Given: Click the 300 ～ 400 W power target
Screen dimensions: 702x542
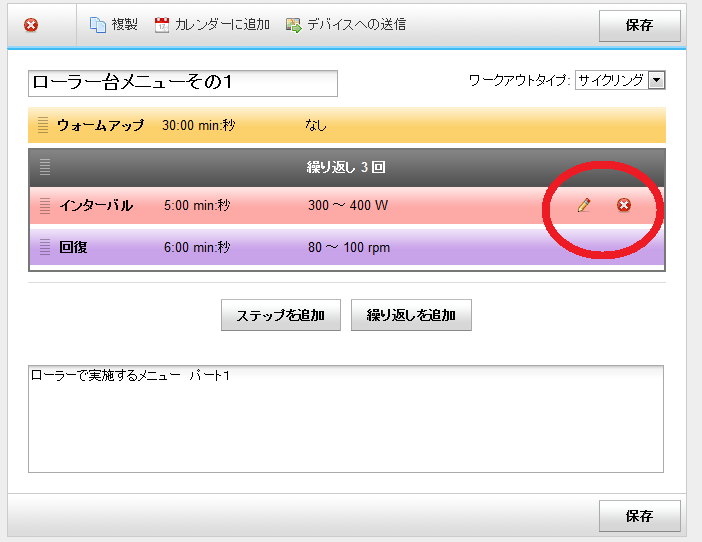Looking at the screenshot, I should click(348, 205).
